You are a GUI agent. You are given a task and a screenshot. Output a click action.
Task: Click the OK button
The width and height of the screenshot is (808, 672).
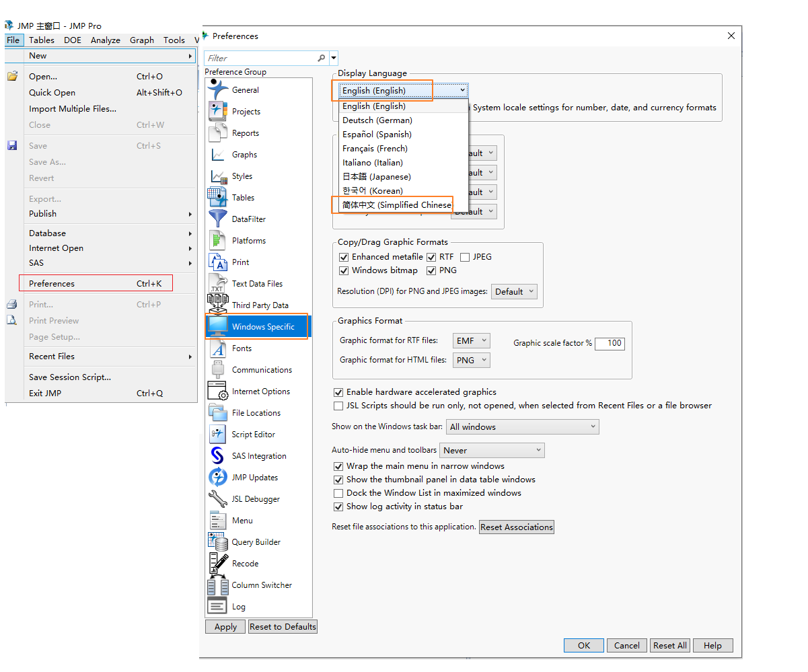pos(584,645)
